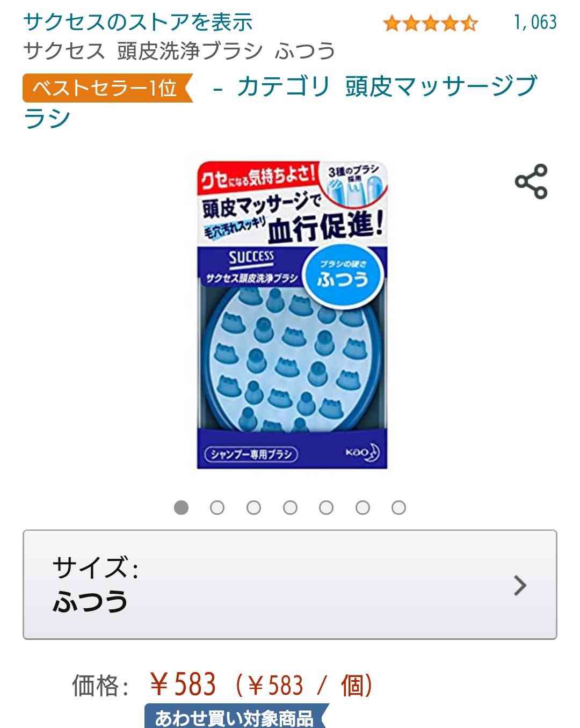
Task: Select the seventh image carousel dot
Action: (x=398, y=507)
